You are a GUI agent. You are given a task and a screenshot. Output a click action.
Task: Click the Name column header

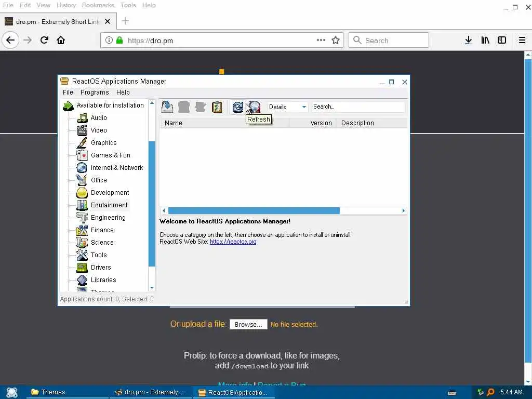224,123
